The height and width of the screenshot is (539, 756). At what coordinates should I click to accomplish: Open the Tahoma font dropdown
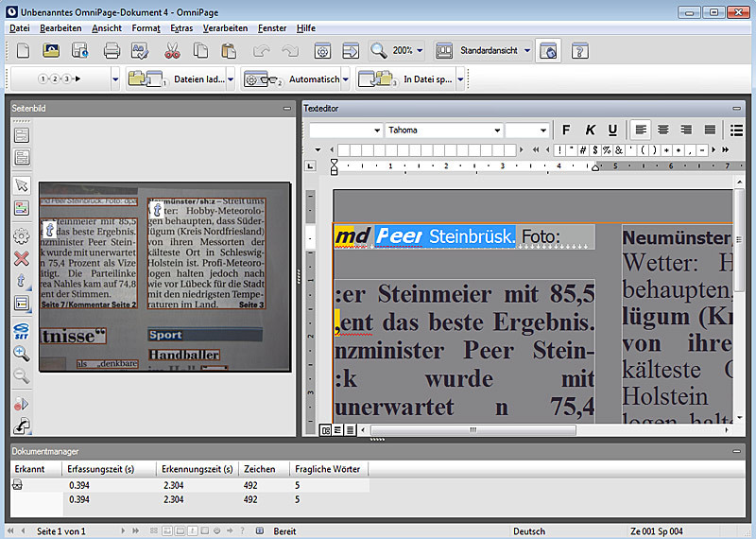tap(497, 130)
